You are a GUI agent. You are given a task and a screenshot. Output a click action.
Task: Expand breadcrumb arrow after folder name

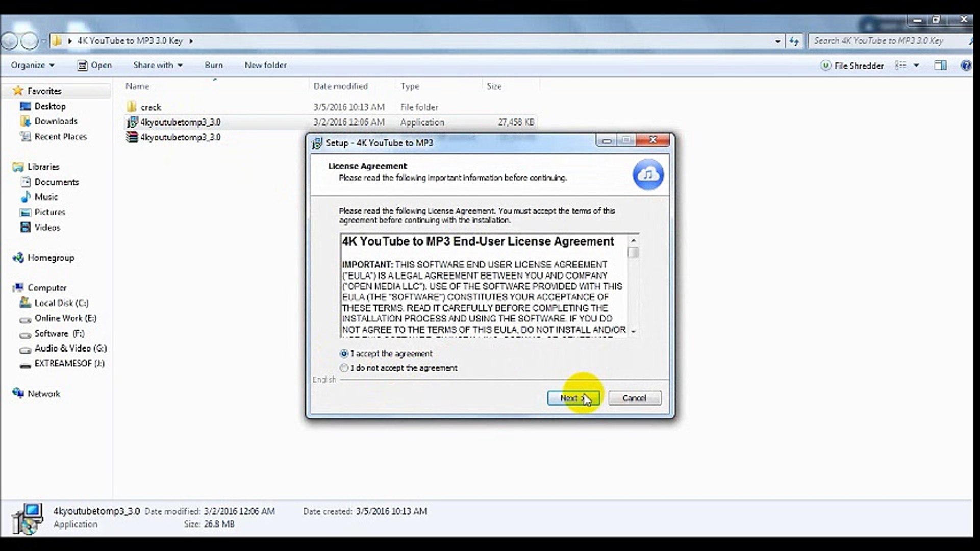pyautogui.click(x=191, y=41)
